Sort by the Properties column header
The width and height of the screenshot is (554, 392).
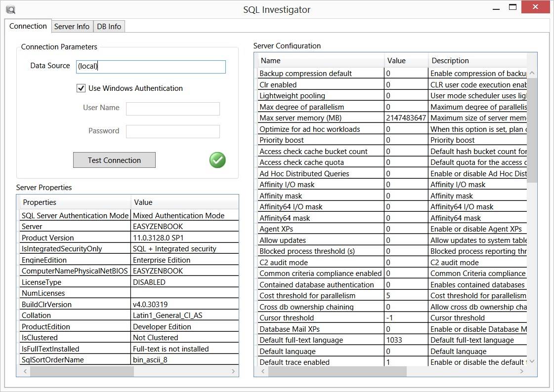pyautogui.click(x=75, y=202)
